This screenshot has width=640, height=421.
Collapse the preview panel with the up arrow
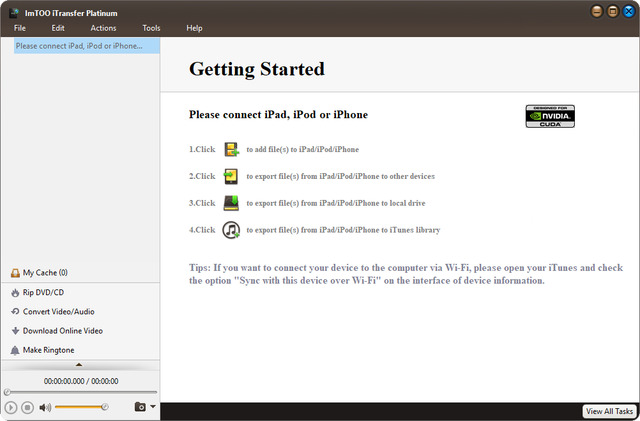click(79, 365)
